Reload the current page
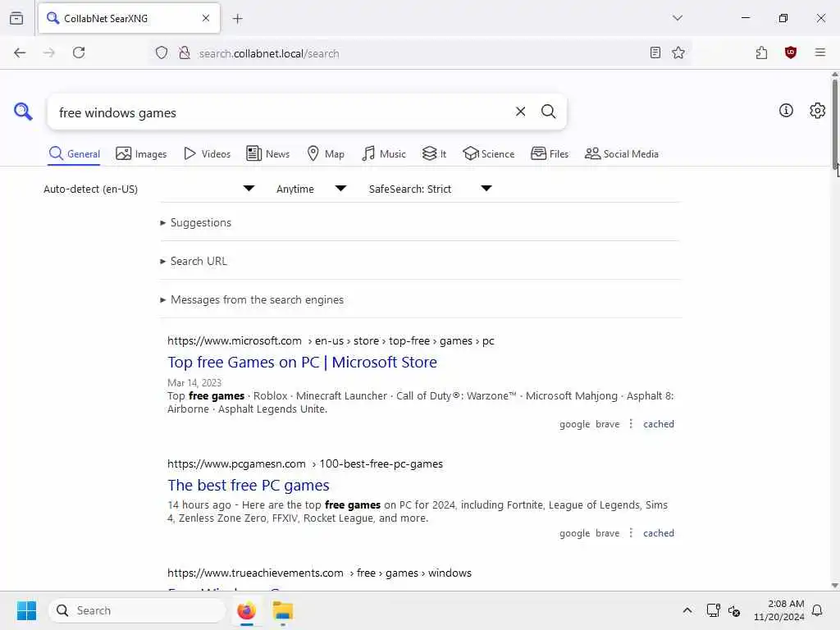This screenshot has height=630, width=840. (79, 52)
